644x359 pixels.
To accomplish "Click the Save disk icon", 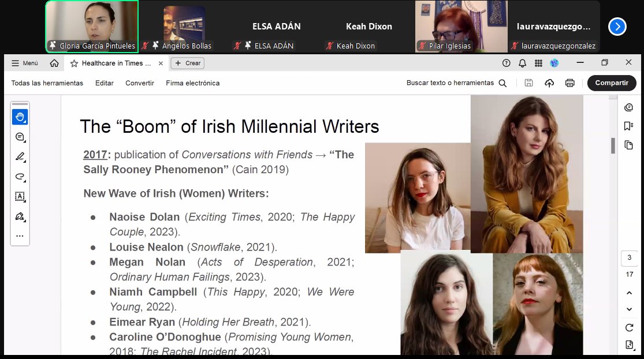I will pos(529,83).
